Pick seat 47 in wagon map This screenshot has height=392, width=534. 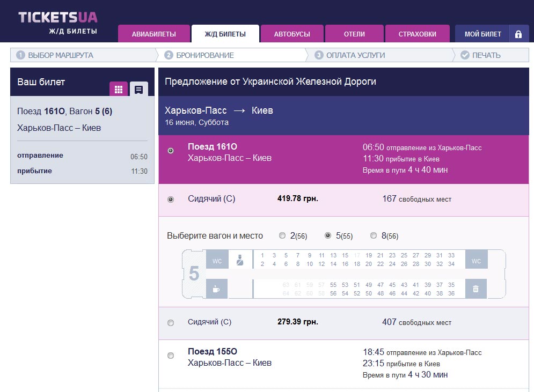coord(381,285)
